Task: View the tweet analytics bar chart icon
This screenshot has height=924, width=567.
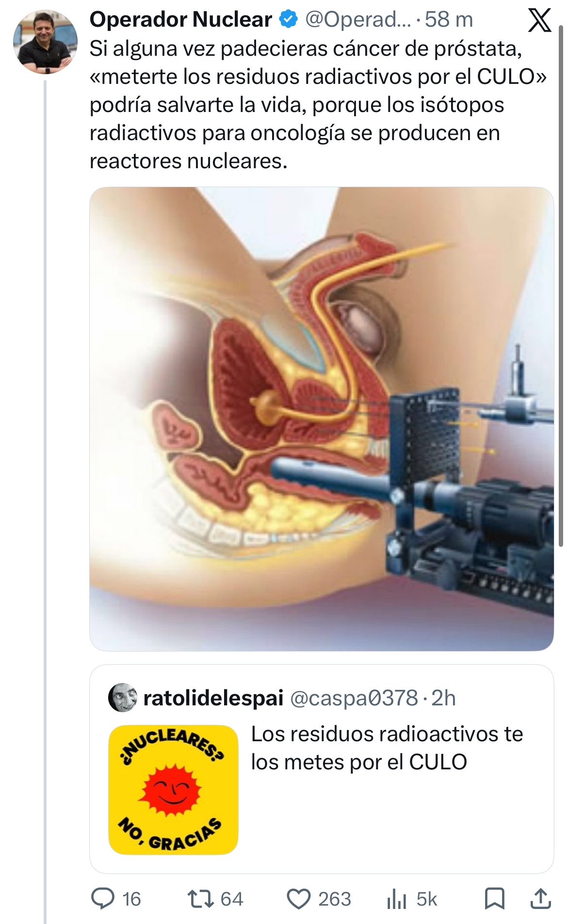Action: point(396,899)
